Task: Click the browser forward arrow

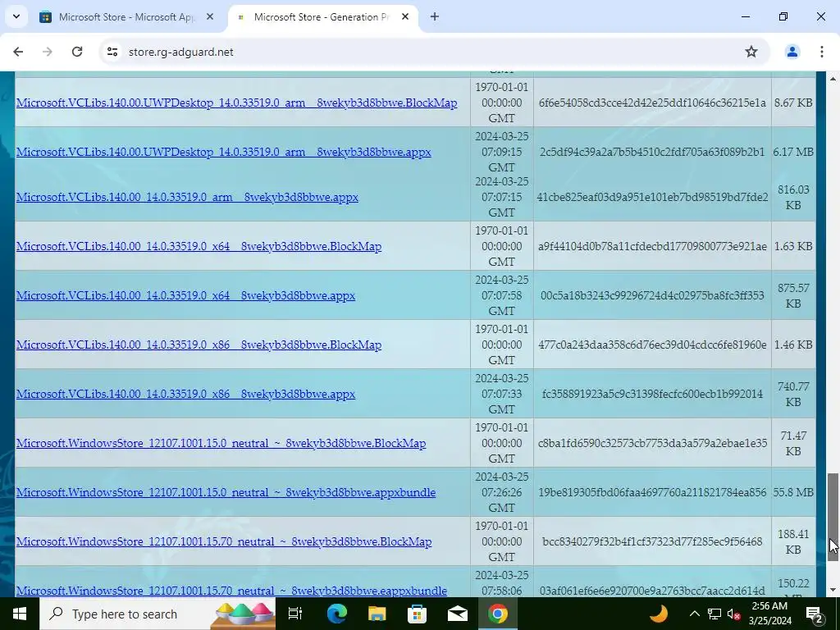Action: click(x=47, y=52)
